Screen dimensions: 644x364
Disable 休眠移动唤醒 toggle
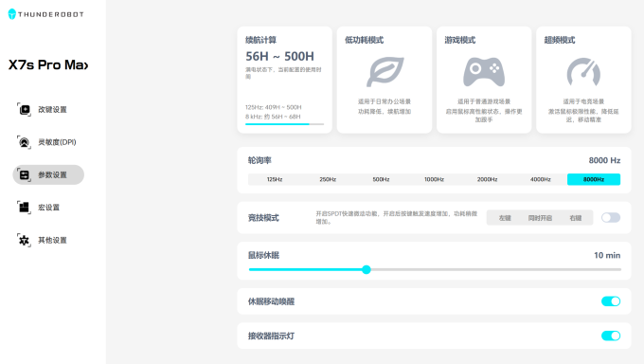click(x=611, y=301)
